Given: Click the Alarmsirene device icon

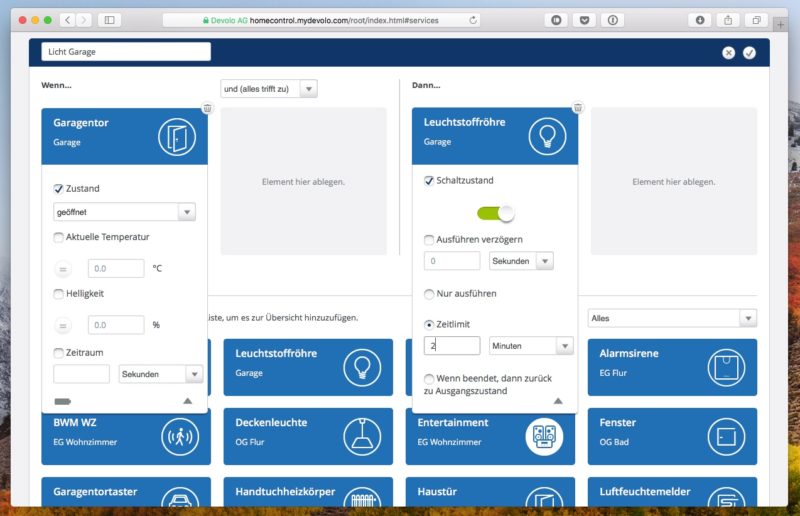Looking at the screenshot, I should click(726, 367).
